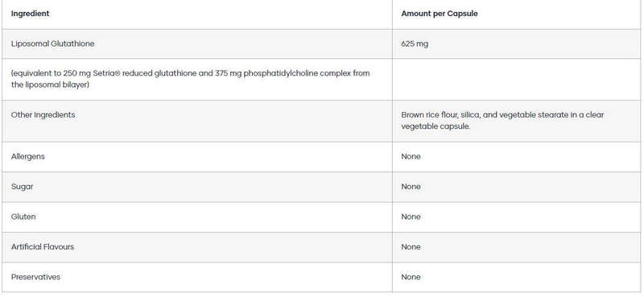Click the text 'the liposomal bilayer)'
644x297 pixels.
[x=50, y=85]
